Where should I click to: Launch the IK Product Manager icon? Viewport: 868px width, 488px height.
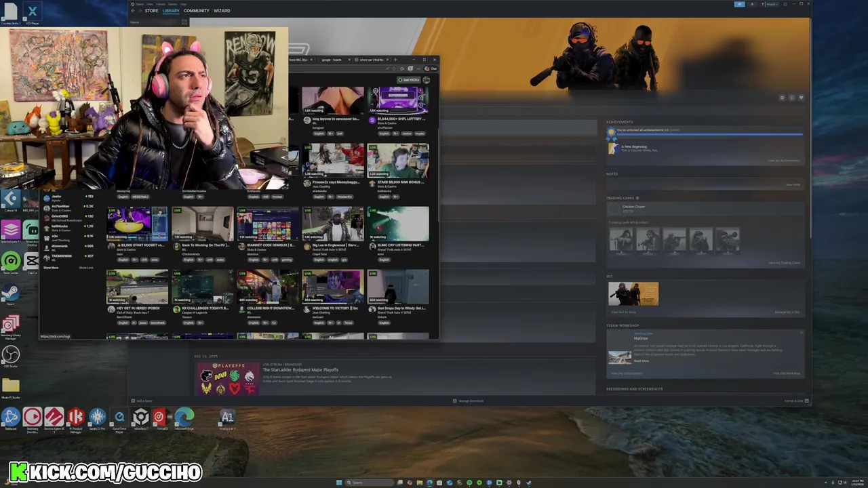pyautogui.click(x=75, y=418)
